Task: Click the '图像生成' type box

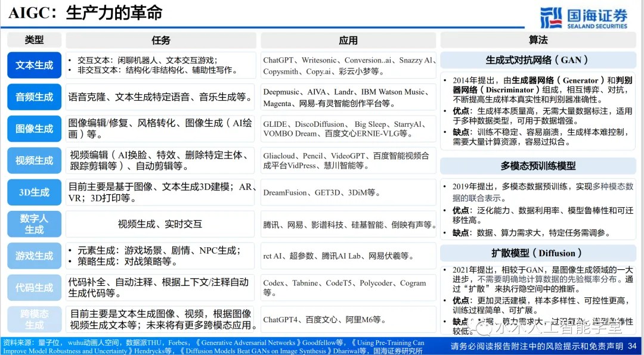Action: (34, 129)
